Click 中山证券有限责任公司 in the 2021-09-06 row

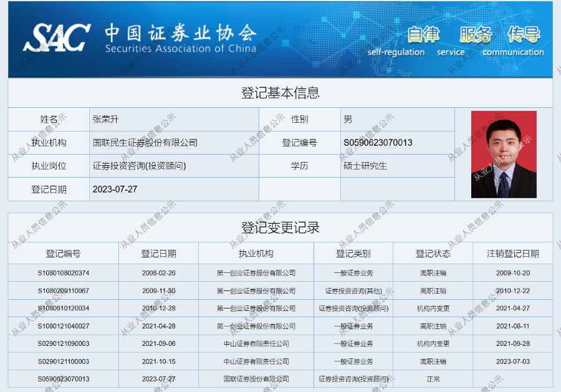(256, 344)
